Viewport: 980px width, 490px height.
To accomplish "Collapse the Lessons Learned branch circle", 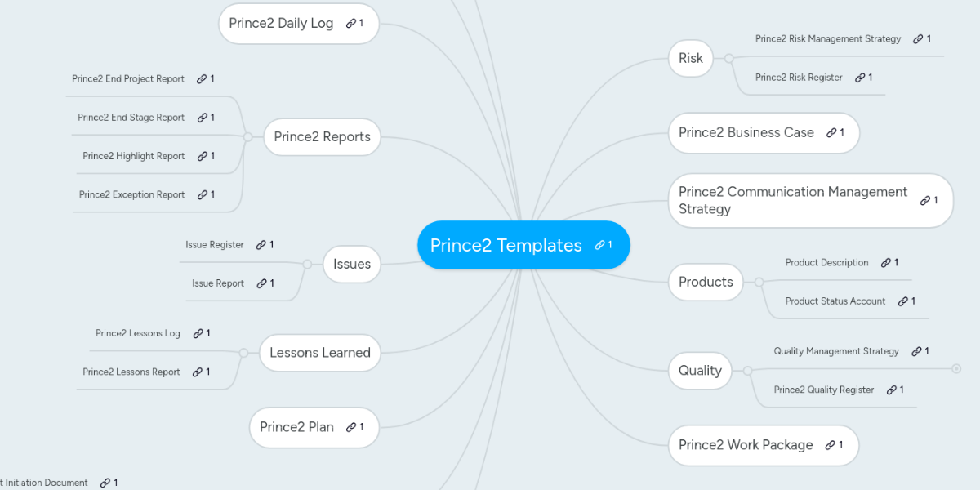I will click(x=243, y=353).
